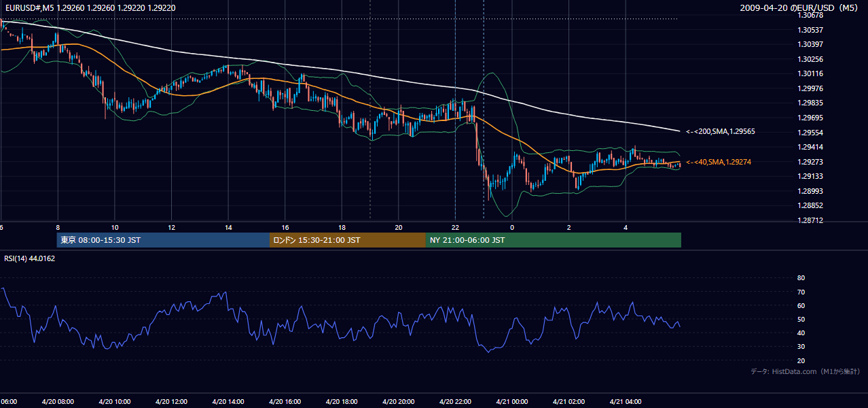Click hour 18 on price chart time axis
Viewport: 868px width, 408px height.
pos(342,228)
